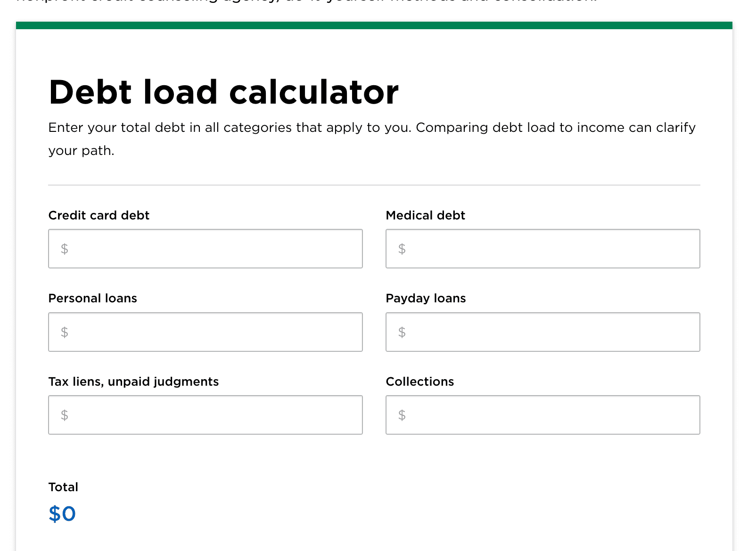The width and height of the screenshot is (756, 551).
Task: Focus the Medical debt amount field
Action: (542, 249)
